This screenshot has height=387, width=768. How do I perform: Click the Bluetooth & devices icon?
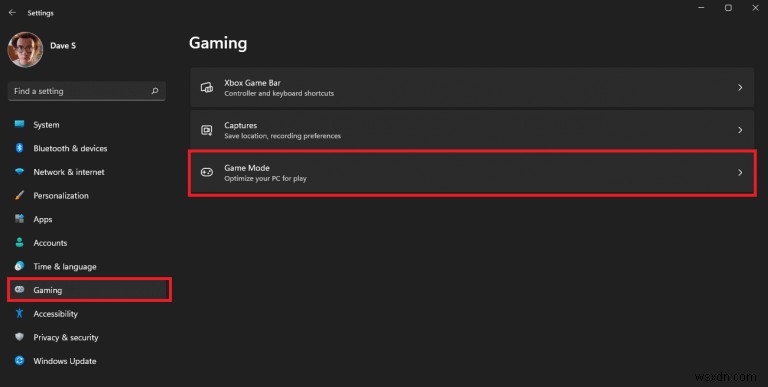[20, 148]
